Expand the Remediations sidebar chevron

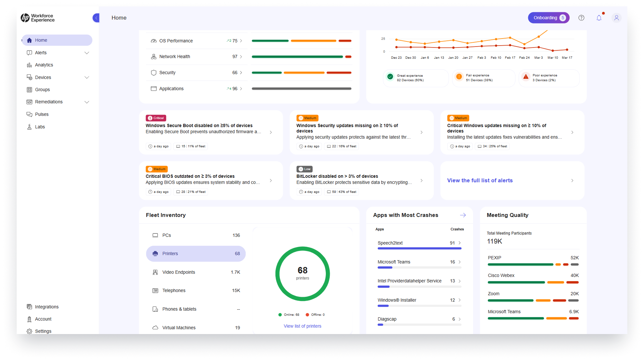pos(87,102)
